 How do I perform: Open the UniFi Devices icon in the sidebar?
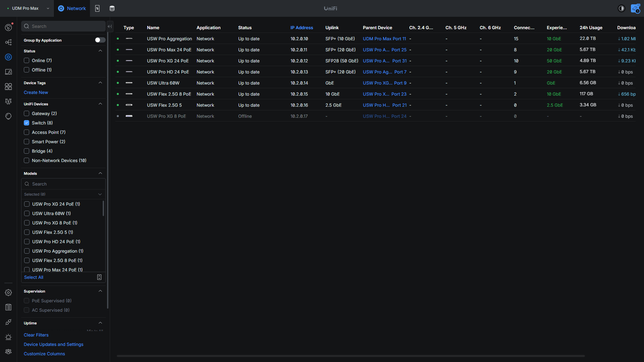click(8, 57)
